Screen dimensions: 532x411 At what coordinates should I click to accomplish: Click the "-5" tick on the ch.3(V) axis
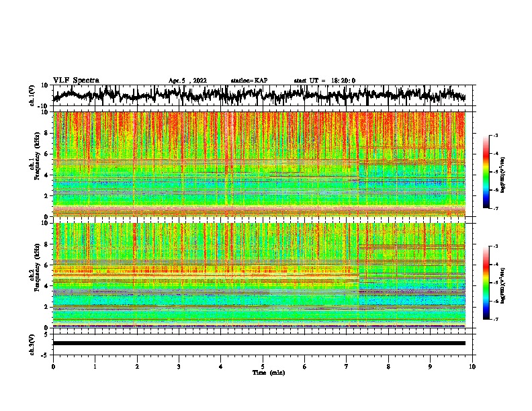[45, 355]
